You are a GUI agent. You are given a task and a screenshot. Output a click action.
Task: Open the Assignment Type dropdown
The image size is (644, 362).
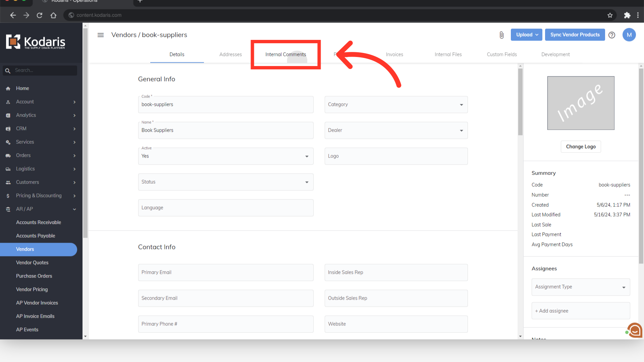point(580,287)
